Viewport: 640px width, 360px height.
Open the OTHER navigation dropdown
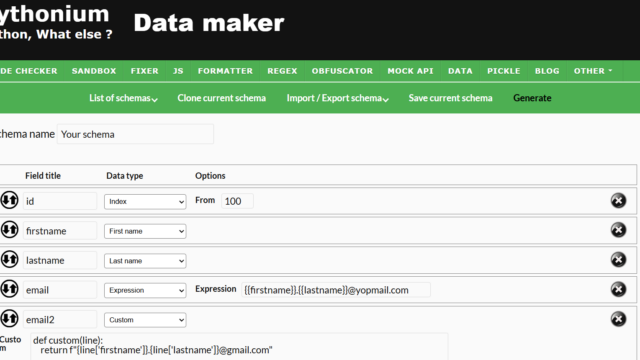[593, 71]
